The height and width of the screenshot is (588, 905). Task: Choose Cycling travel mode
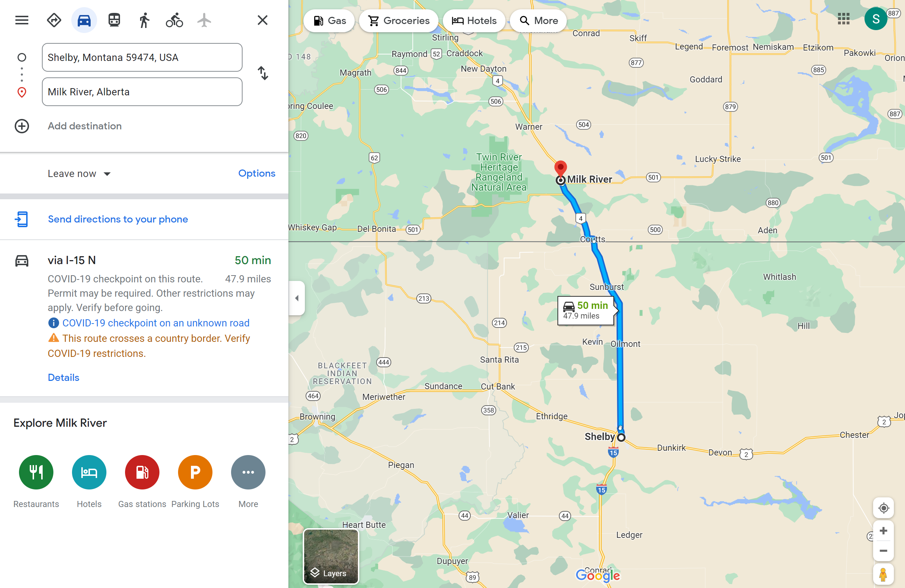coord(174,20)
